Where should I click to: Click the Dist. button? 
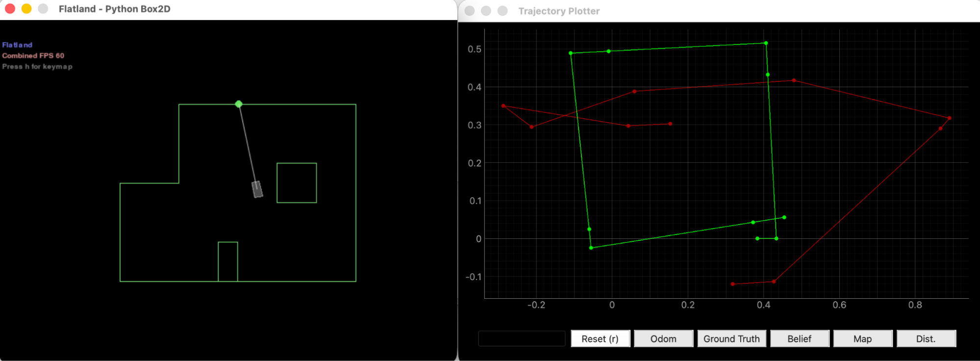pyautogui.click(x=926, y=338)
